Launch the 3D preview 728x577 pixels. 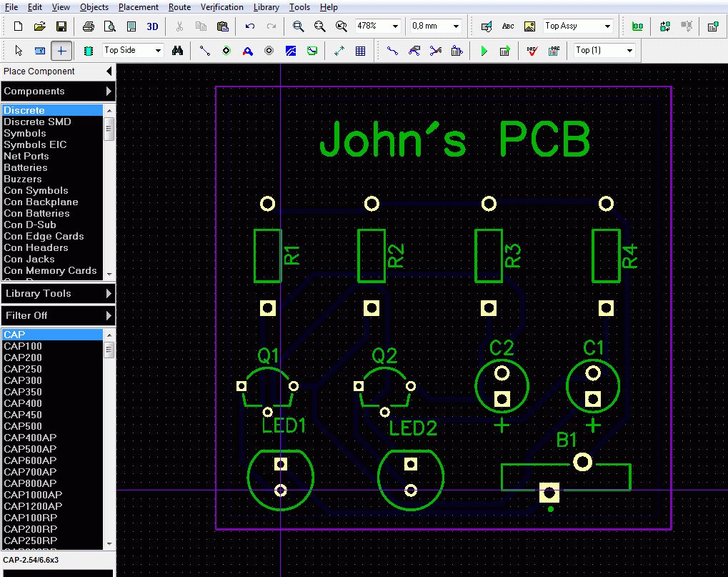[153, 26]
